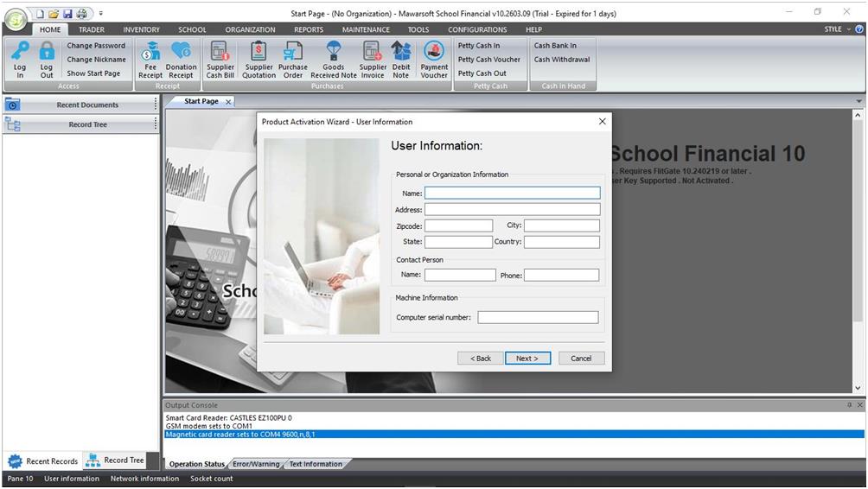
Task: Open Goods Received Note
Action: point(334,59)
